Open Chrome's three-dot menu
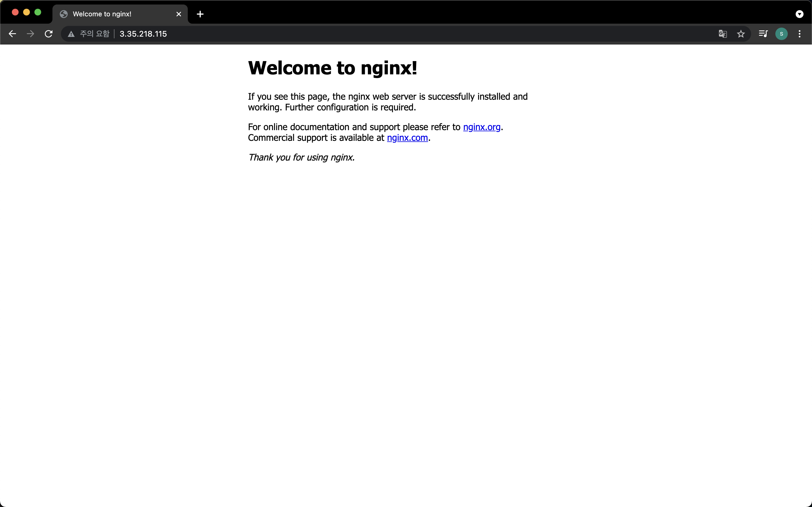Image resolution: width=812 pixels, height=507 pixels. tap(800, 34)
